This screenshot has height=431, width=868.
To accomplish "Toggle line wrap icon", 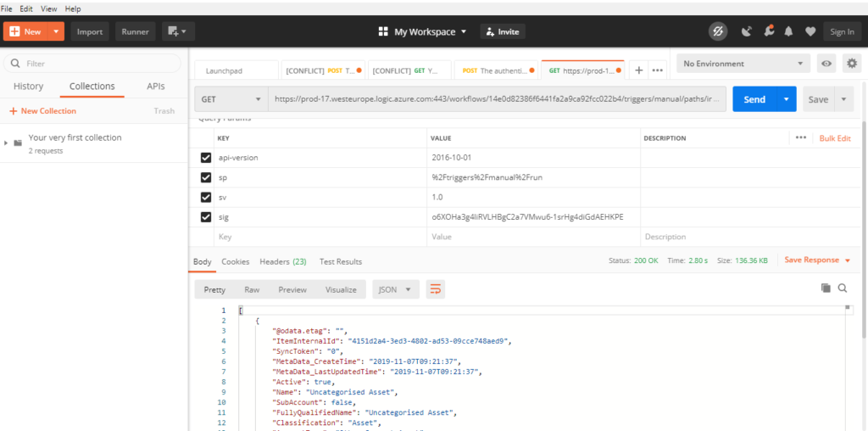I will 435,289.
